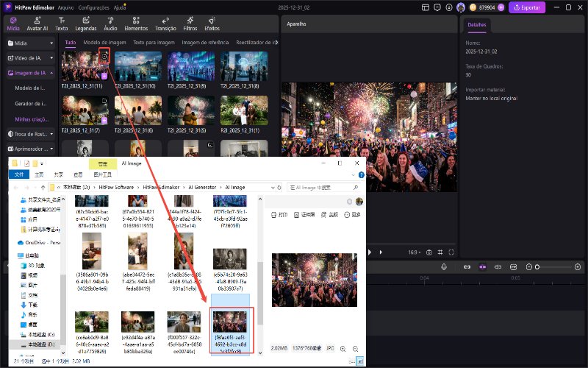Click the Explorer search box
Screen dimensions: 588x368
pos(324,187)
